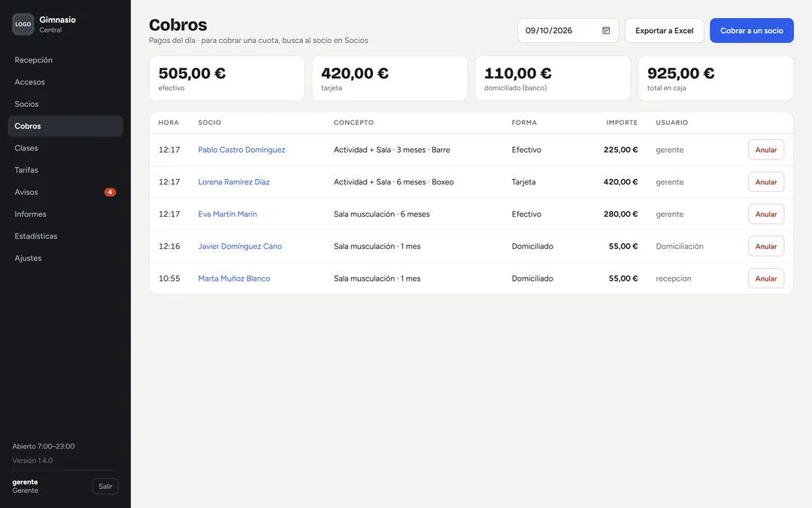Open the Avisos badge showing 4
The width and height of the screenshot is (812, 508).
pos(110,192)
